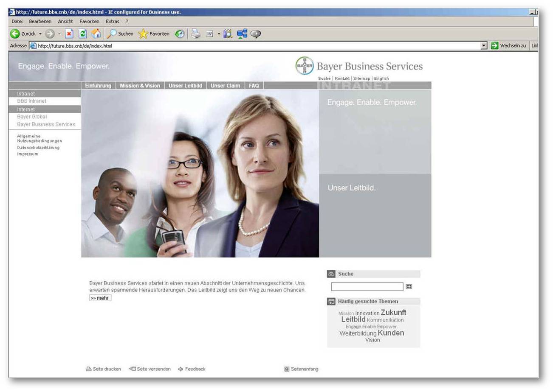Click the hero image of three people

[x=200, y=173]
